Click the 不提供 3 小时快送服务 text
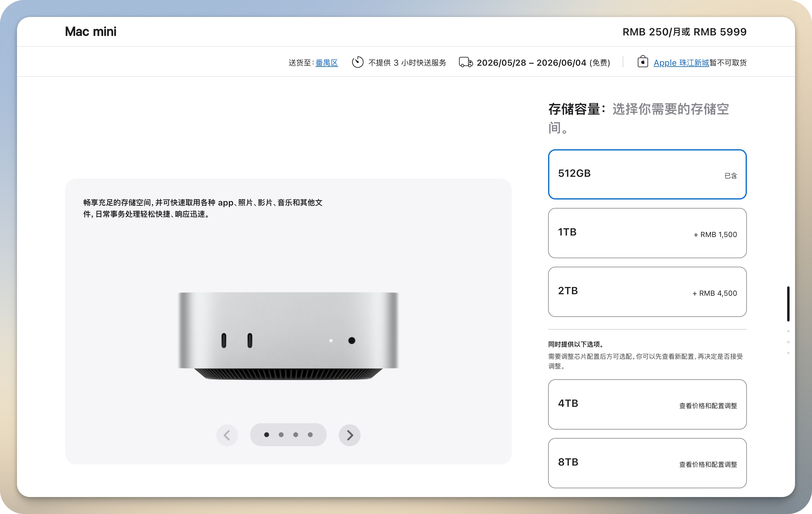The image size is (812, 514). click(407, 63)
